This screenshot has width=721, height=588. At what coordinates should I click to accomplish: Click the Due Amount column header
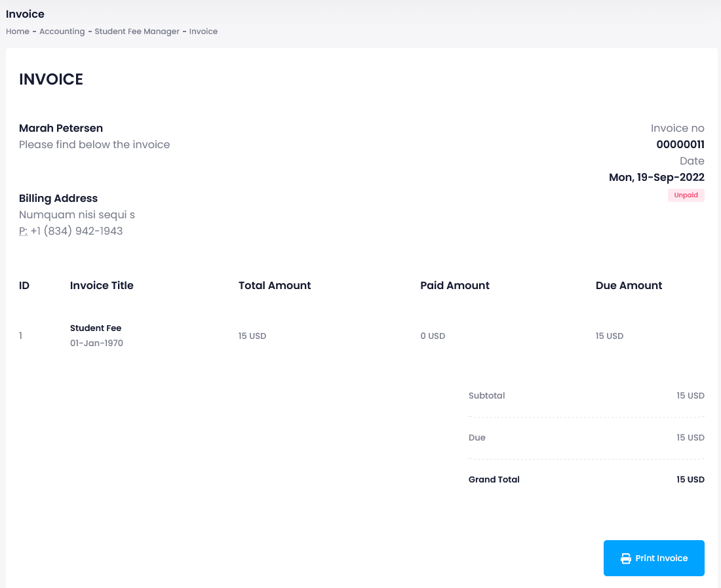tap(629, 285)
